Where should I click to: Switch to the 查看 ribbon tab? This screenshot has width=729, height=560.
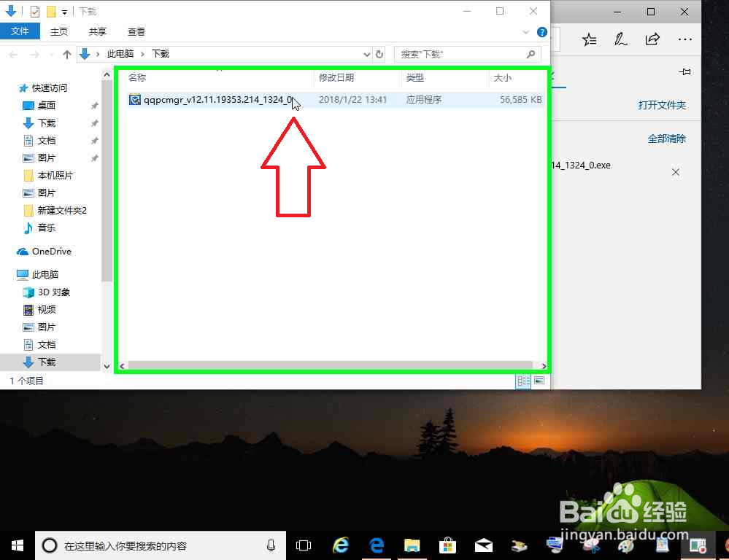tap(136, 31)
